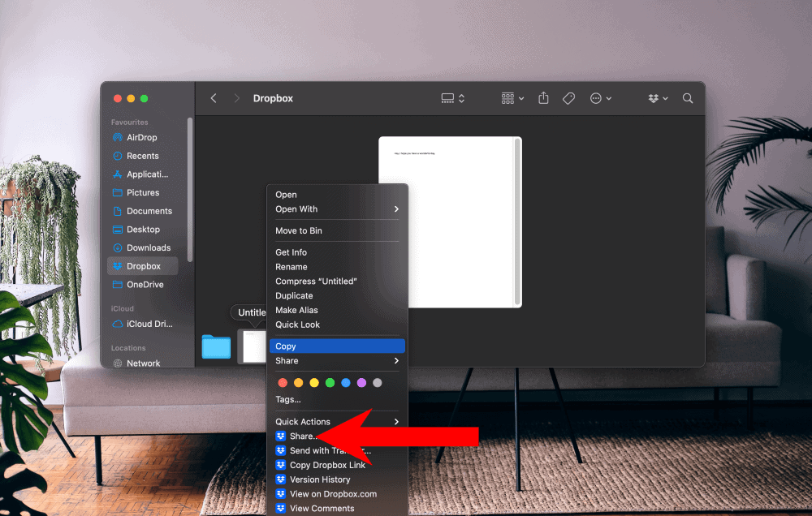Click the back navigation arrow

point(213,97)
